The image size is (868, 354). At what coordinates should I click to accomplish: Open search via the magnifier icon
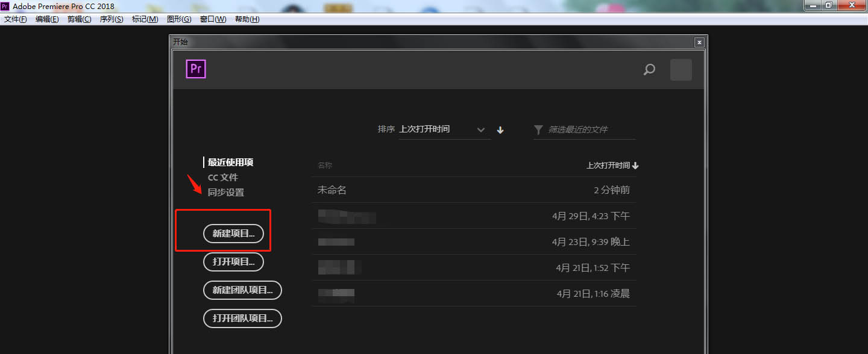649,70
